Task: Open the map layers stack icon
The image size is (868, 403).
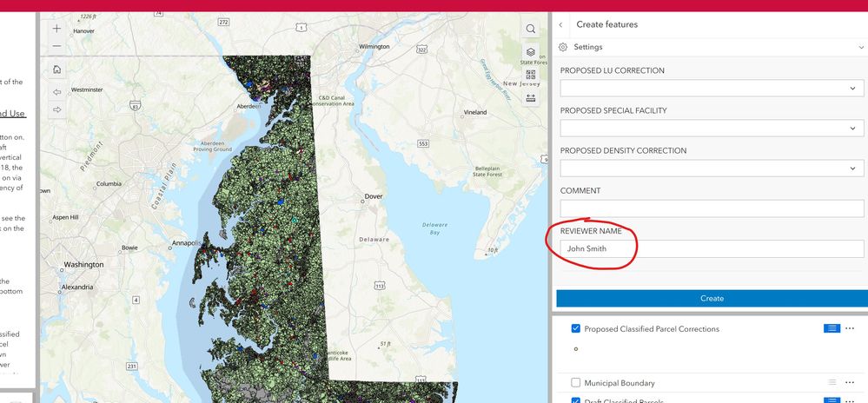Action: pyautogui.click(x=530, y=52)
